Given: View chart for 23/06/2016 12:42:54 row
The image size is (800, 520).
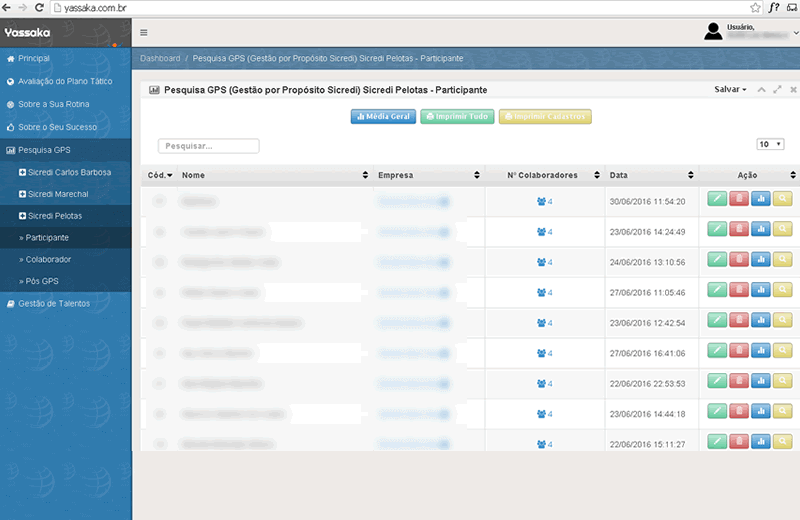Looking at the screenshot, I should coord(761,320).
